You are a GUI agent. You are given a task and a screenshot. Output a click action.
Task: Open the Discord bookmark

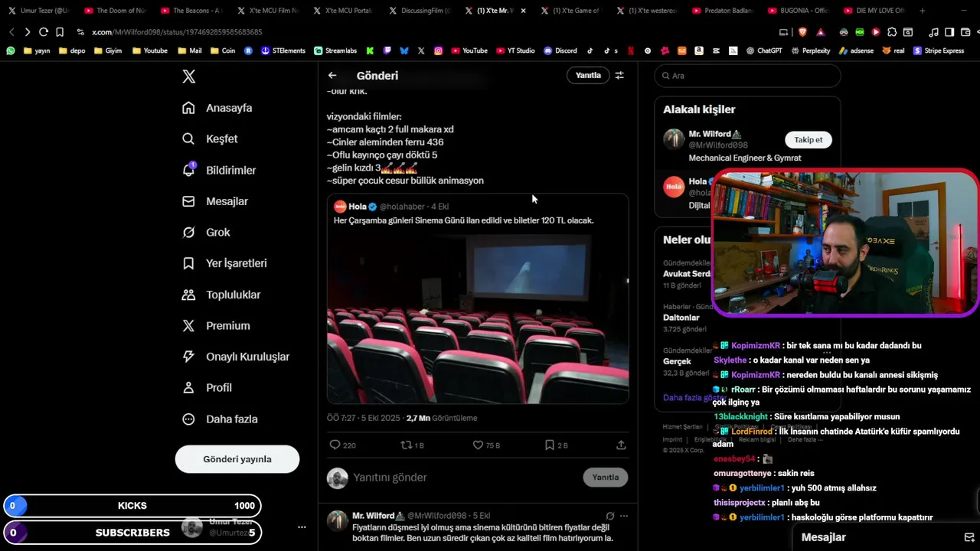point(560,51)
